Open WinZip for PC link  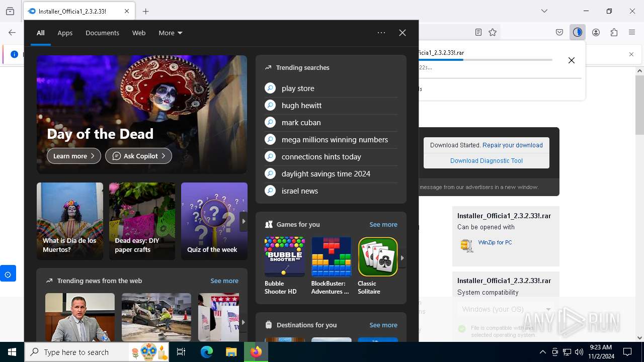pyautogui.click(x=495, y=242)
